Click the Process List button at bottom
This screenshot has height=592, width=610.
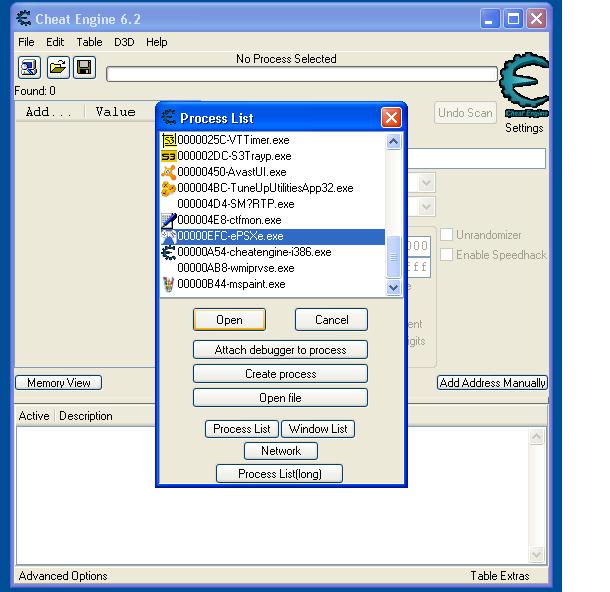[242, 429]
